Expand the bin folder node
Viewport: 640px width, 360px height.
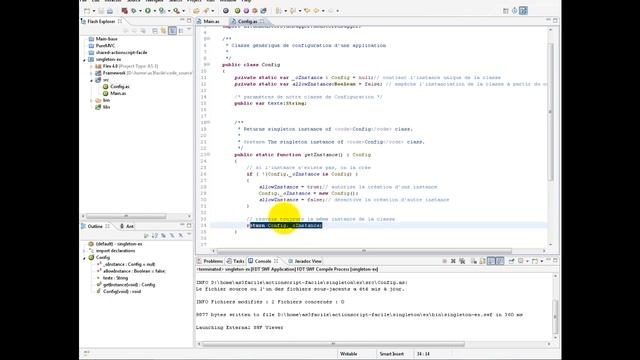click(91, 100)
